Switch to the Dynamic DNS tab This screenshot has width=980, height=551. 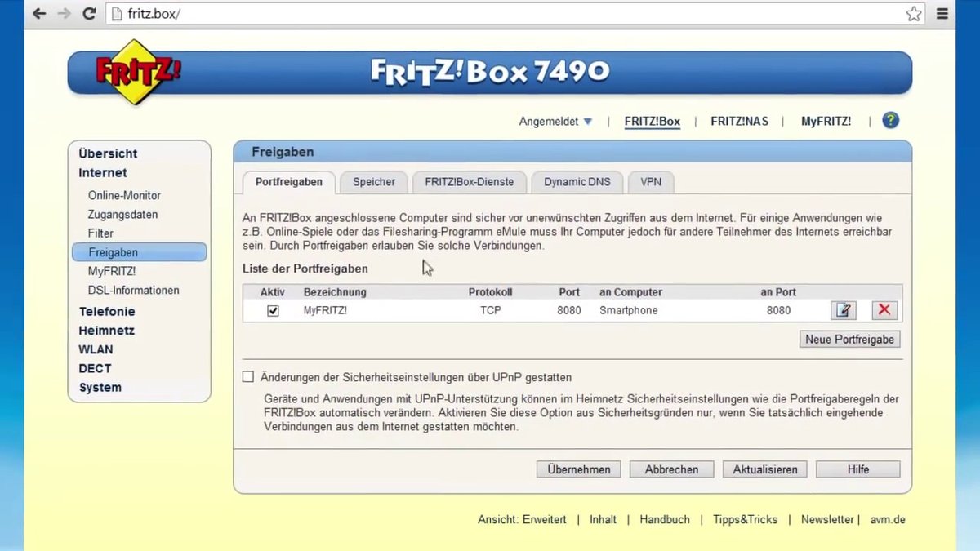(x=577, y=181)
